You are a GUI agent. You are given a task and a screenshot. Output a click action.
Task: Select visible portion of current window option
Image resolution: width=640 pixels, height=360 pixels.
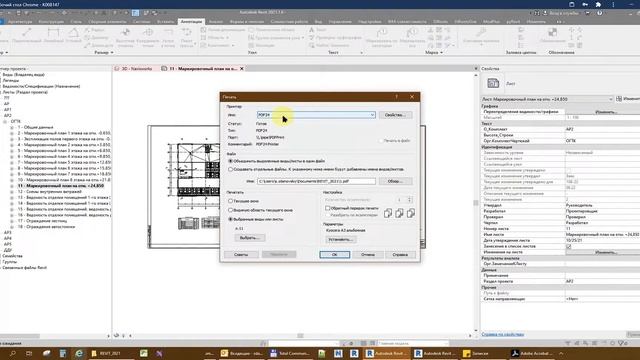[231, 210]
